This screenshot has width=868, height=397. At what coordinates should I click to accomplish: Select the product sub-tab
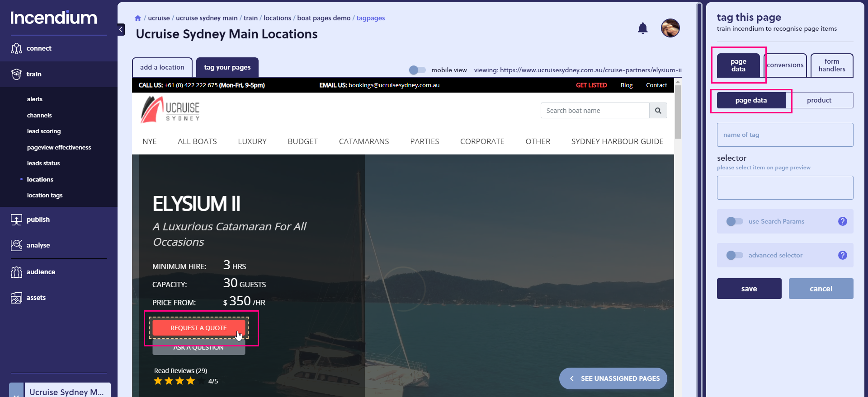[x=819, y=100]
